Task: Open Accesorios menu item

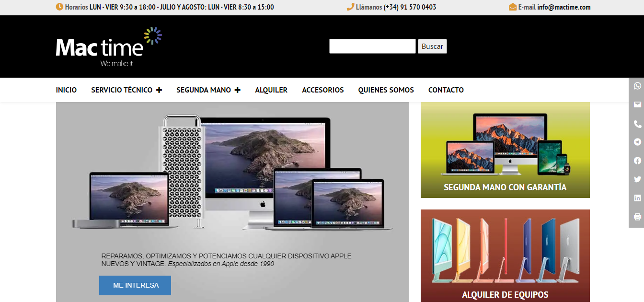Action: pyautogui.click(x=323, y=90)
